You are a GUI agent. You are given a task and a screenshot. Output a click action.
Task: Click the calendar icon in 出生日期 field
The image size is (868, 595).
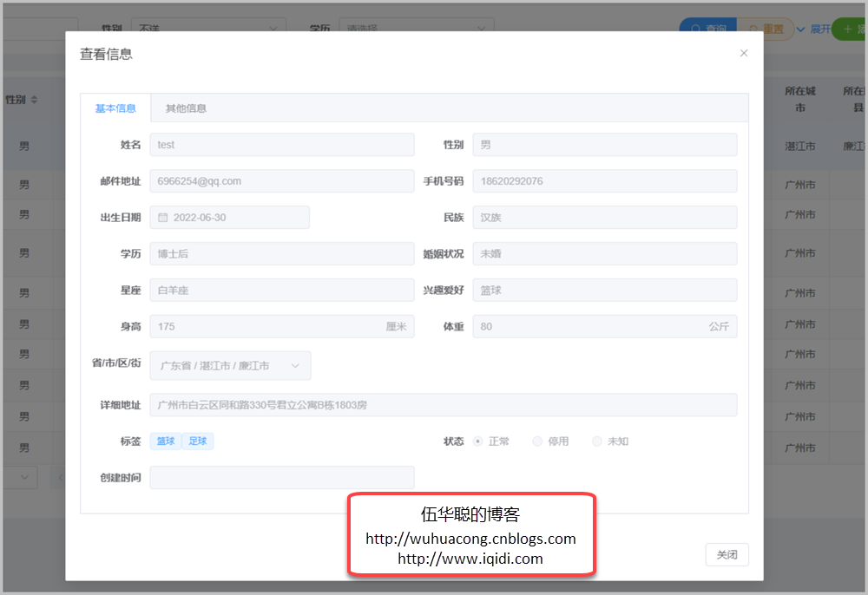coord(163,218)
